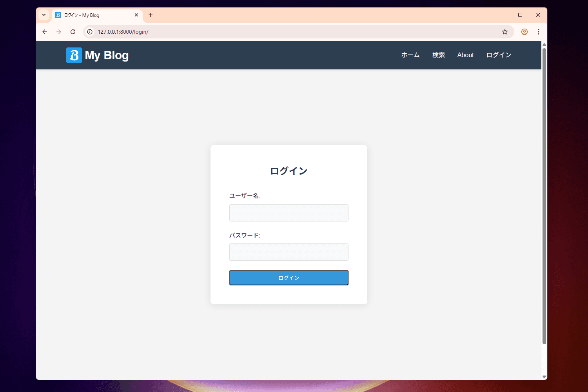Viewport: 588px width, 392px height.
Task: Click the address bar URL 127.0.0.1:8000/login/
Action: pyautogui.click(x=123, y=32)
